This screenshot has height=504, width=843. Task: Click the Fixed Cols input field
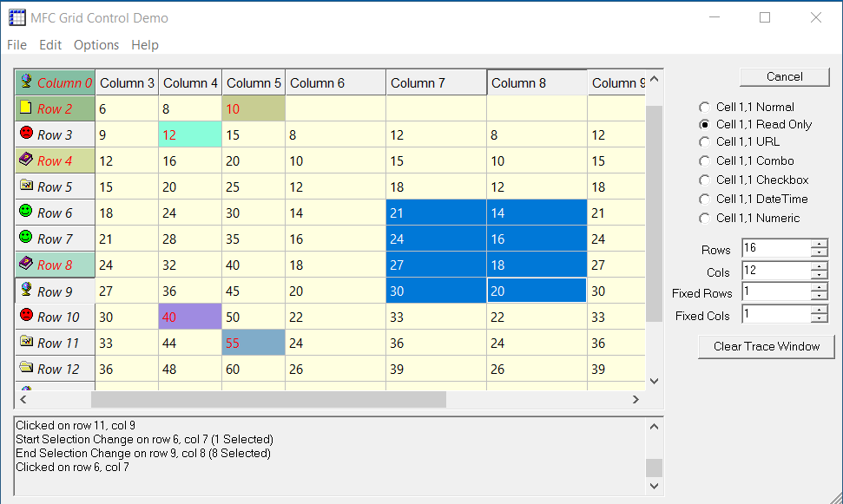(776, 314)
